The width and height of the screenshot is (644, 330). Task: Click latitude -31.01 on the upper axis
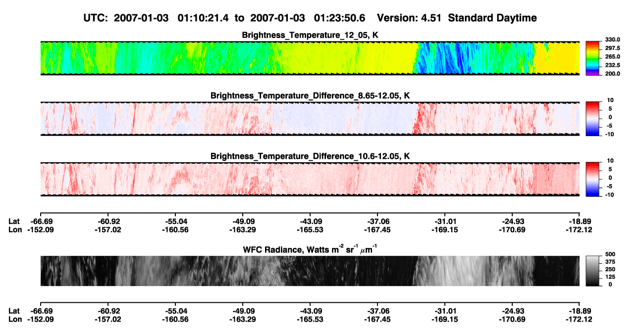click(445, 222)
